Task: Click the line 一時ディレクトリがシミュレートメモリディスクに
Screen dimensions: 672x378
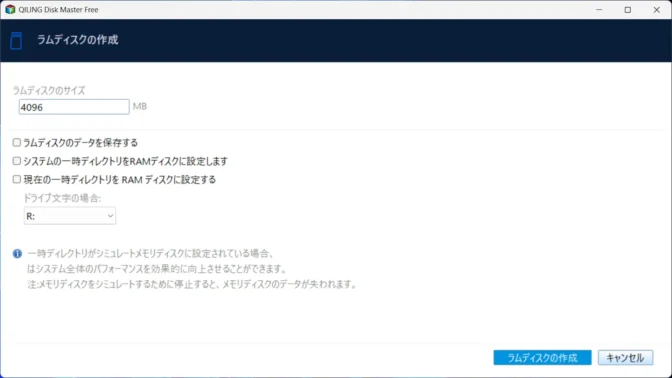Action: (x=150, y=254)
